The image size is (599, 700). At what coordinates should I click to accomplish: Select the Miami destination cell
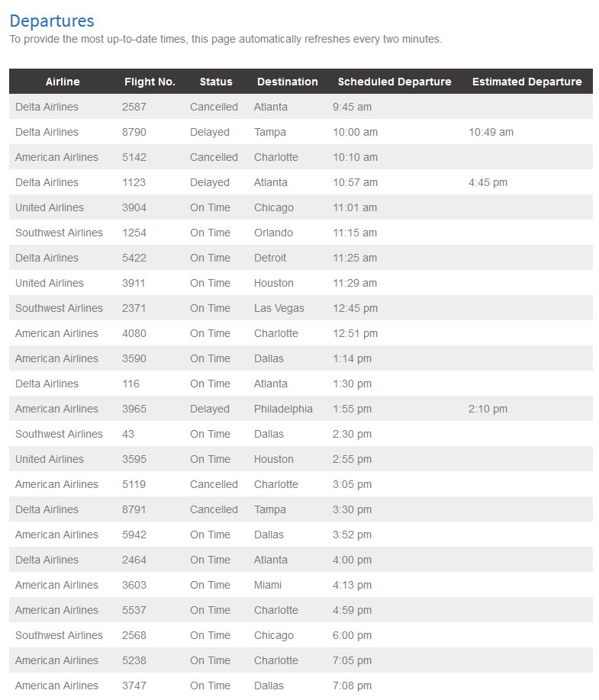click(268, 585)
